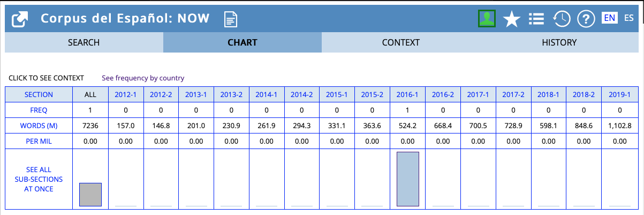Open the 2015-2 section column

[x=373, y=94]
